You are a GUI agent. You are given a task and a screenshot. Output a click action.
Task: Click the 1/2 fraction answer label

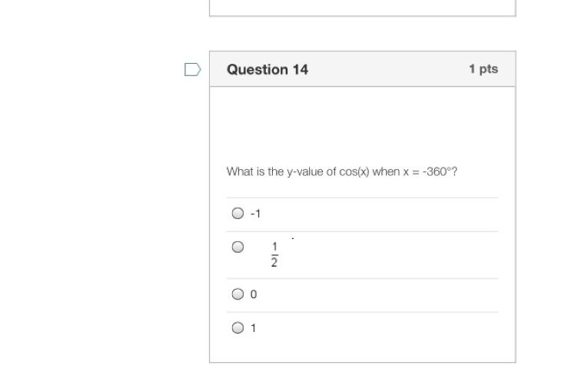pos(274,254)
